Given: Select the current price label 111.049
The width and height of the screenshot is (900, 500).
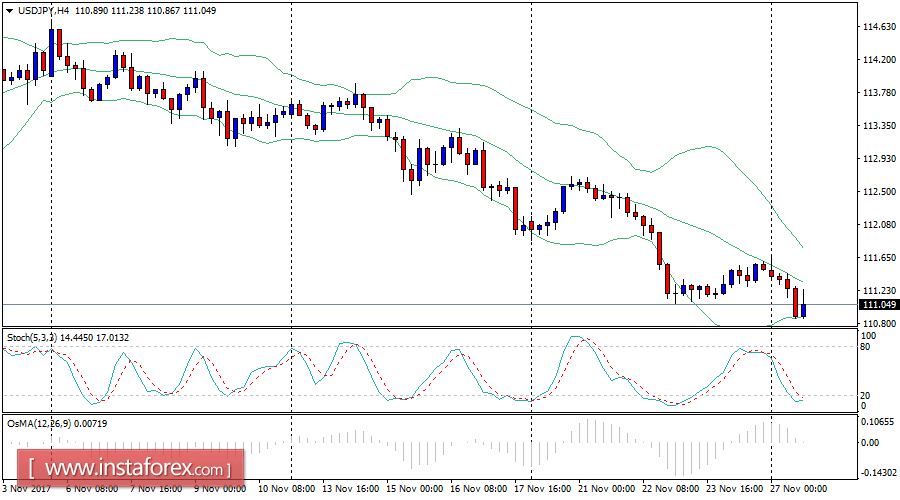Looking at the screenshot, I should (x=879, y=305).
